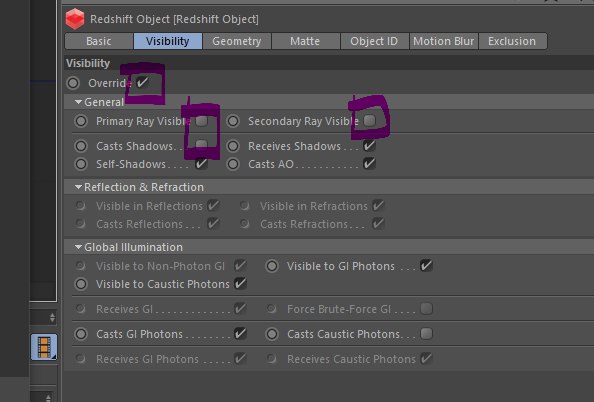This screenshot has height=402, width=594.
Task: Enable Casts Caustic Photons checkbox
Action: [426, 334]
